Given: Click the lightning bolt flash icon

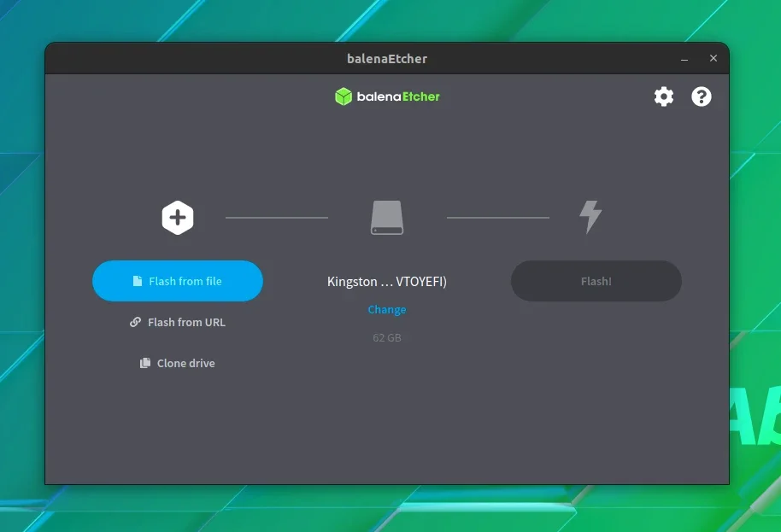Looking at the screenshot, I should (x=590, y=217).
